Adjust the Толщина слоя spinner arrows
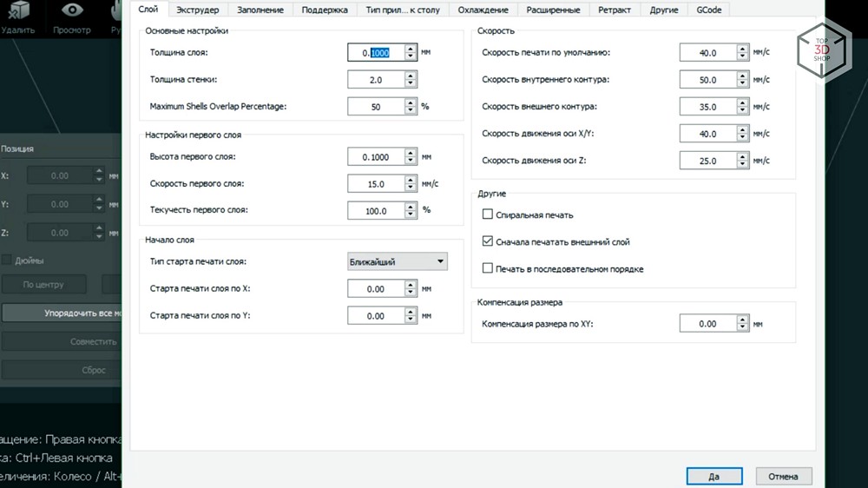Screen dimensions: 868x488 (411, 53)
